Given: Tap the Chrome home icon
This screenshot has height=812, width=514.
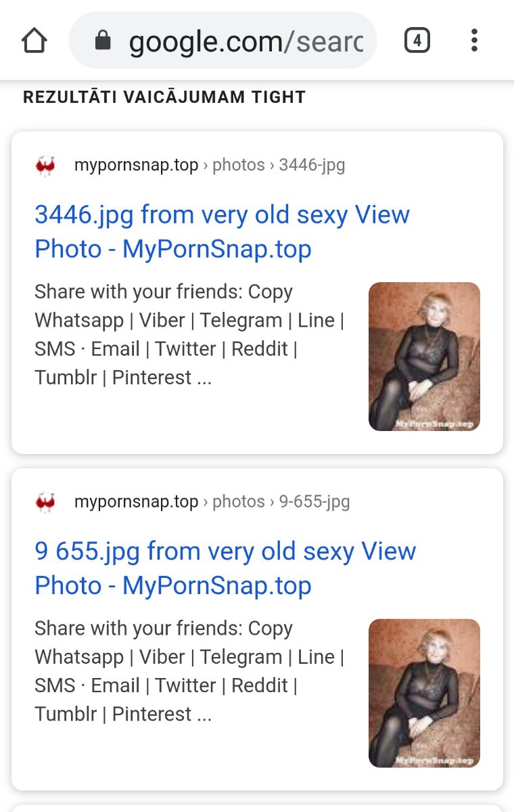Looking at the screenshot, I should pyautogui.click(x=34, y=41).
